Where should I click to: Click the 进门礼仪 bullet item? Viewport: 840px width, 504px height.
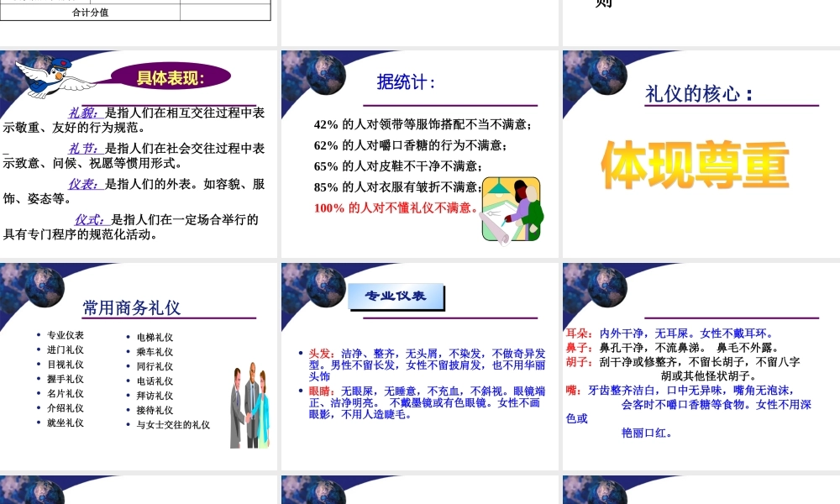click(66, 349)
